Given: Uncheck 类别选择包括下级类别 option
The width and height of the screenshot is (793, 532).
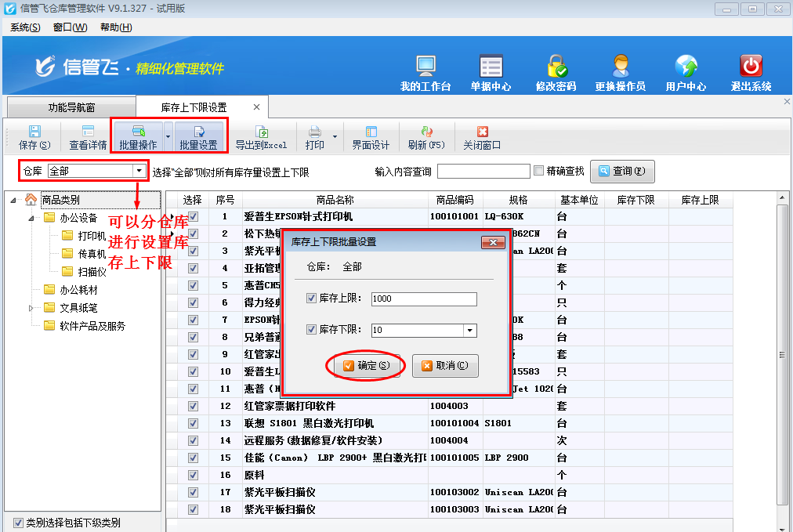Looking at the screenshot, I should click(19, 522).
